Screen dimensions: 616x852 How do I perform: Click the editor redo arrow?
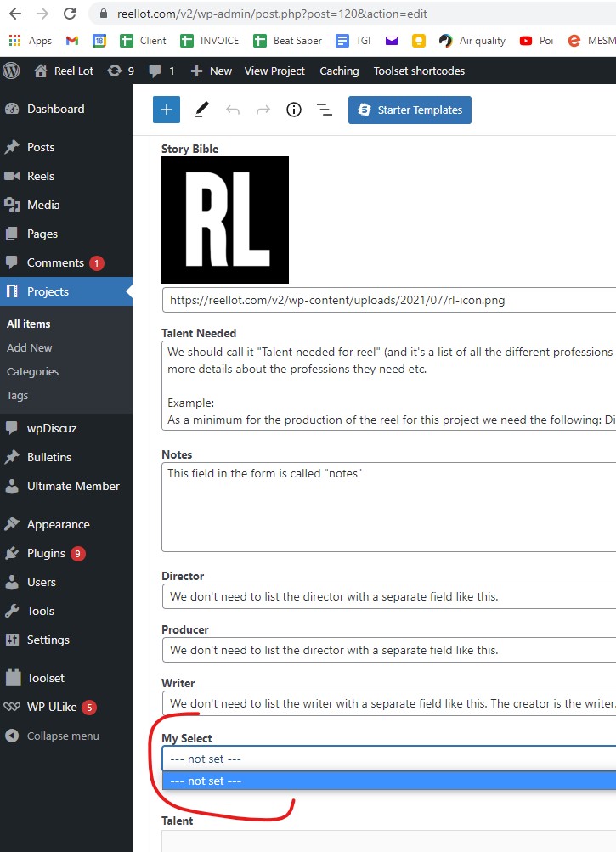tap(263, 110)
